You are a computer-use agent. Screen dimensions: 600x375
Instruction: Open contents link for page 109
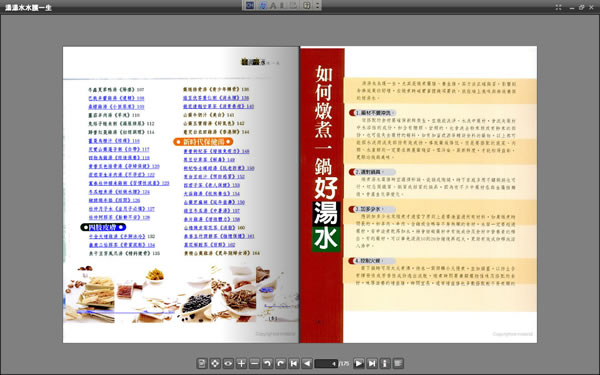[x=116, y=107]
